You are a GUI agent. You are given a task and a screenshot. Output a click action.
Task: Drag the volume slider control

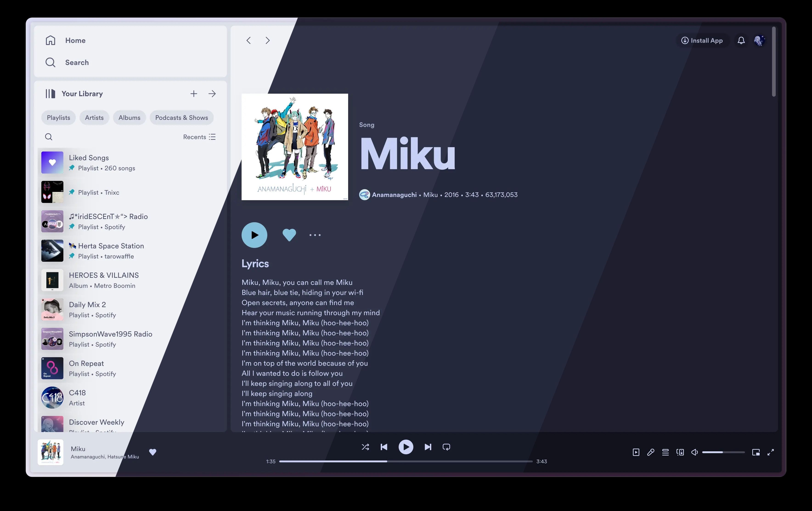[x=723, y=452]
